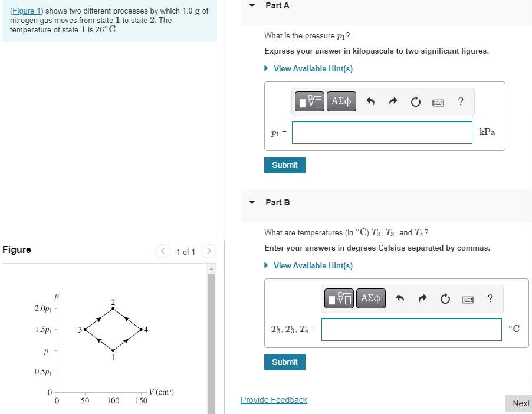
Task: Click the p1 answer input field
Action: point(382,133)
